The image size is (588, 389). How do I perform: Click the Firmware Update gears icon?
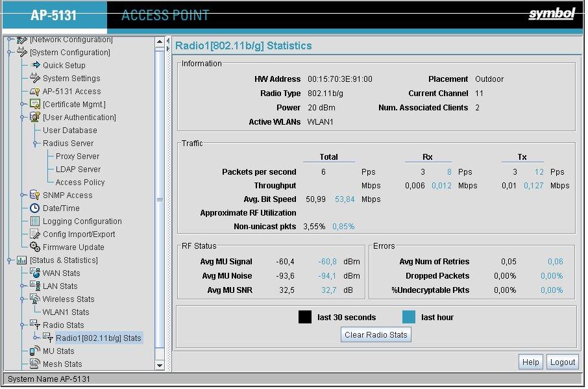(35, 247)
